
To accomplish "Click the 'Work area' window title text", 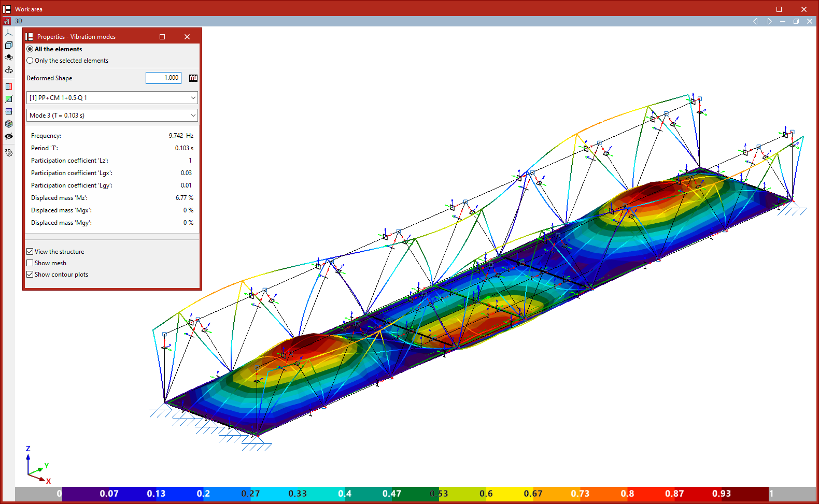I will pos(29,9).
